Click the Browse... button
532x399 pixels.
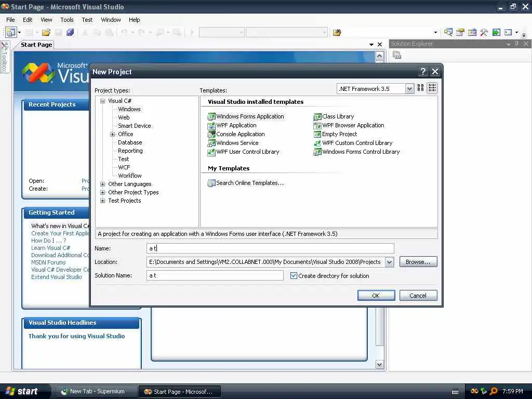418,262
